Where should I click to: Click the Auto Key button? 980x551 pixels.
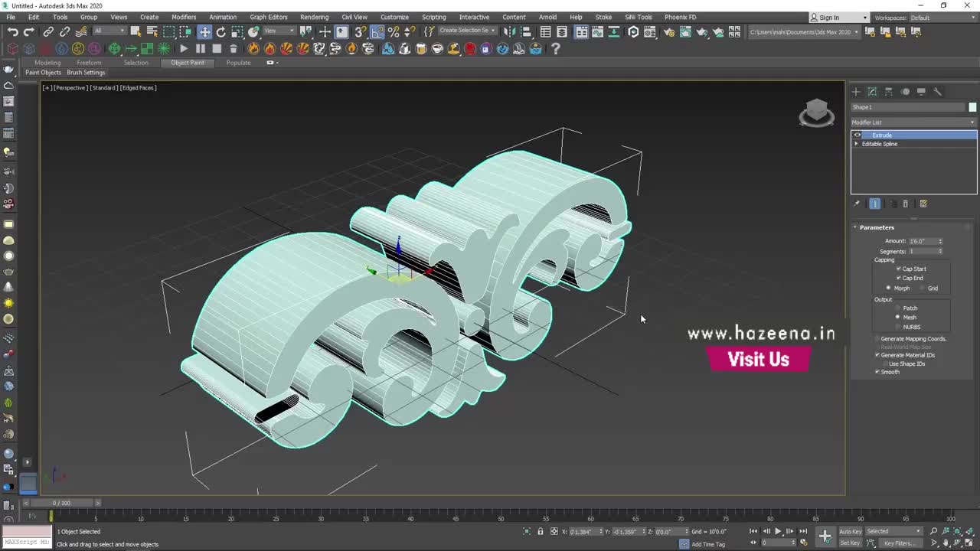[850, 531]
